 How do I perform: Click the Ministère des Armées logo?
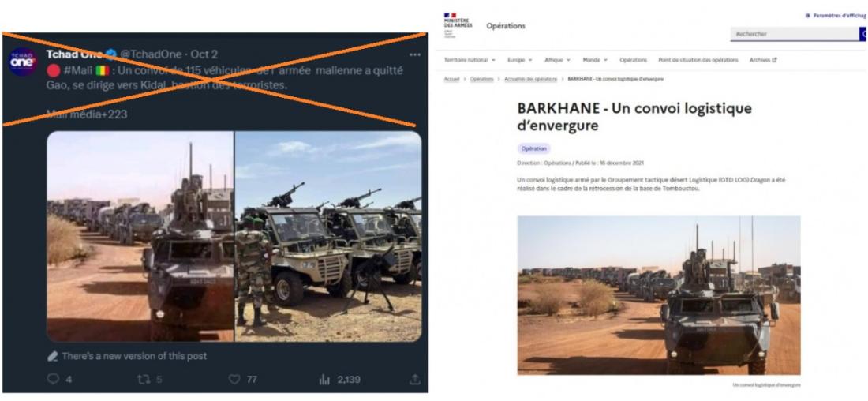tap(458, 25)
